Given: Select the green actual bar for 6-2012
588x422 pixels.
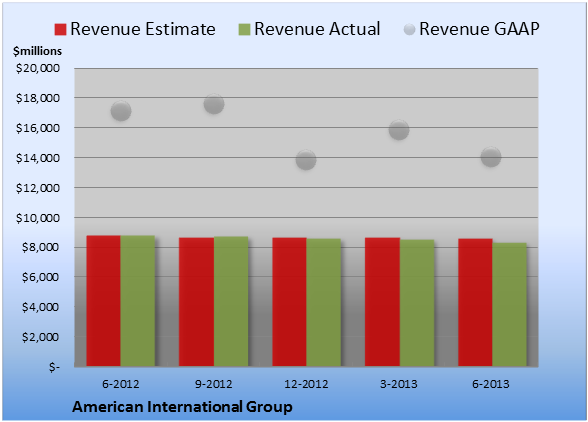Looking at the screenshot, I should pyautogui.click(x=138, y=301).
